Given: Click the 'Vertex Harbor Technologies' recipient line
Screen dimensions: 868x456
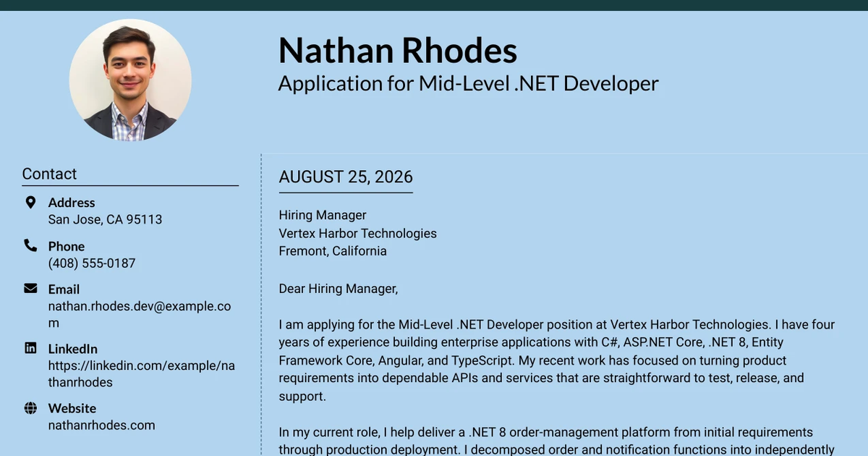Looking at the screenshot, I should coord(358,233).
